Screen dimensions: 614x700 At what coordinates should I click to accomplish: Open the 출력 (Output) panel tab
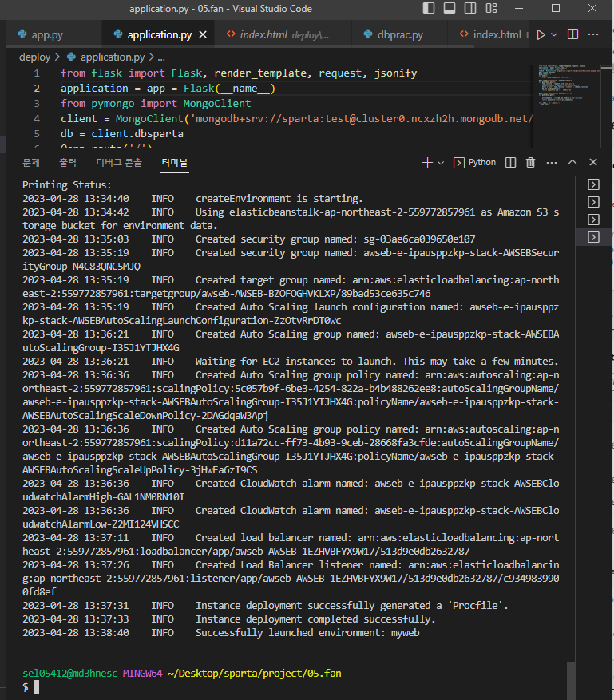click(68, 163)
